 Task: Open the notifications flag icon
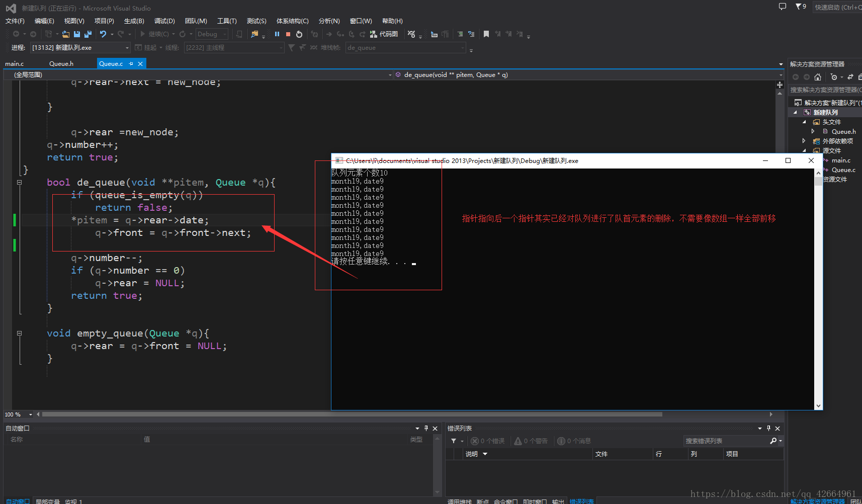pyautogui.click(x=799, y=7)
